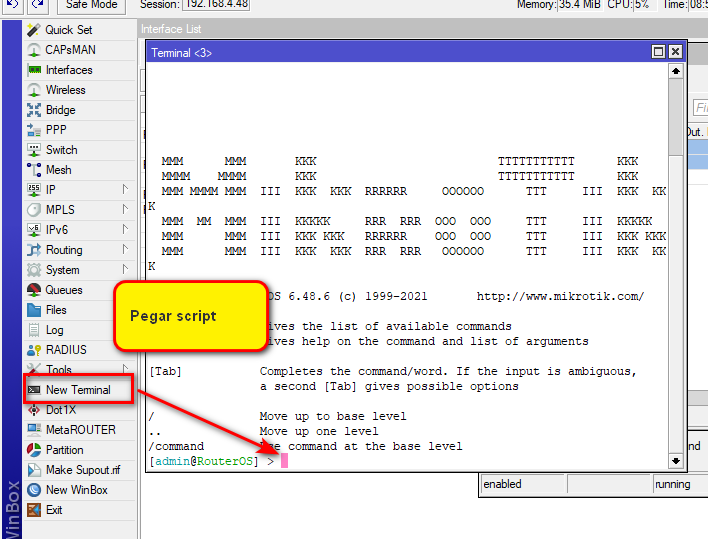The height and width of the screenshot is (539, 708).
Task: Open the Mesh icon
Action: [34, 170]
